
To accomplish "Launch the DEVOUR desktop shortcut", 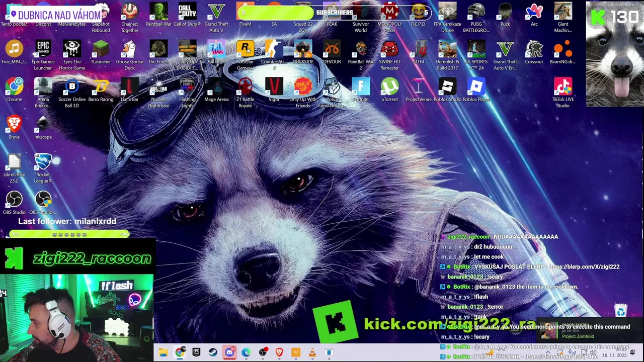I will [x=332, y=53].
